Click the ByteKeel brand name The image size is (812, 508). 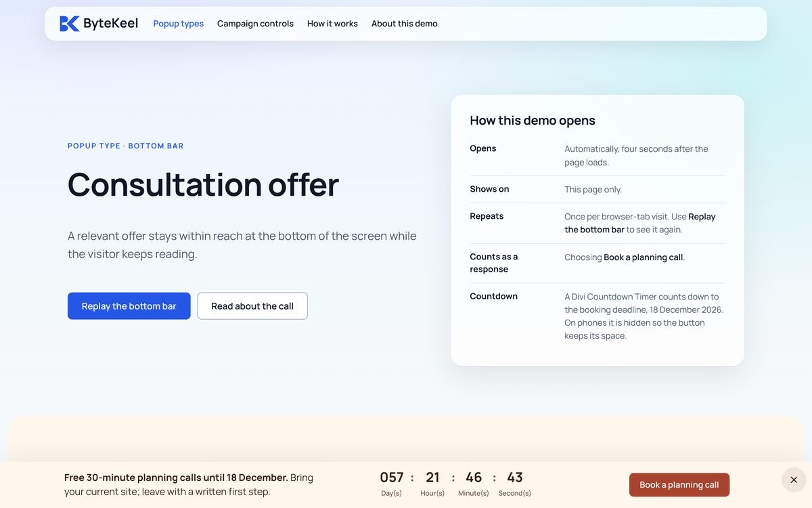[x=111, y=24]
